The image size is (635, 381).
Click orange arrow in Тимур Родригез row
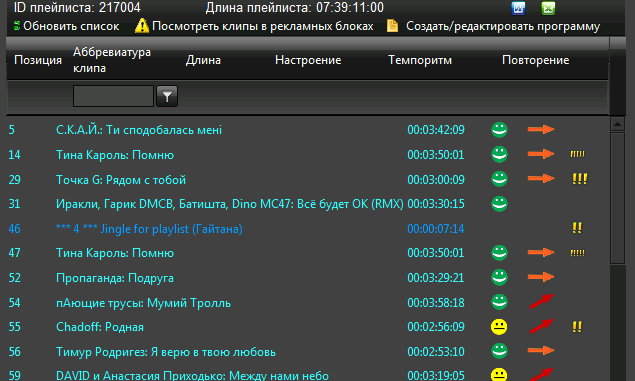[x=541, y=351]
